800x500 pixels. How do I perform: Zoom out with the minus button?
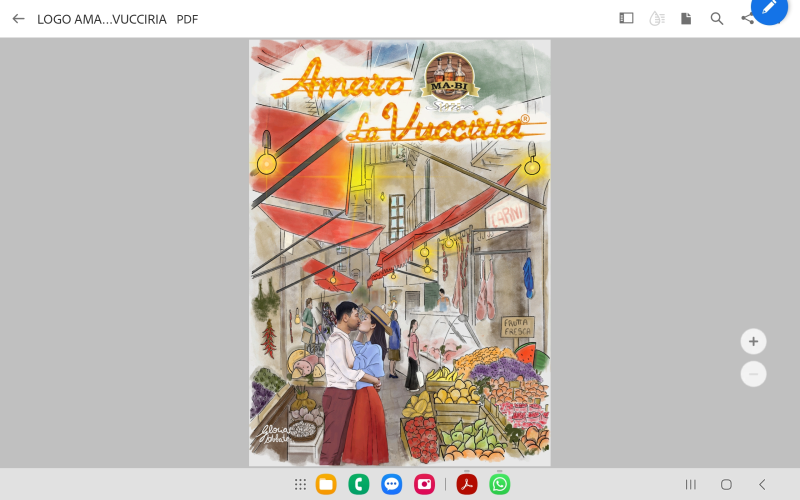(753, 374)
